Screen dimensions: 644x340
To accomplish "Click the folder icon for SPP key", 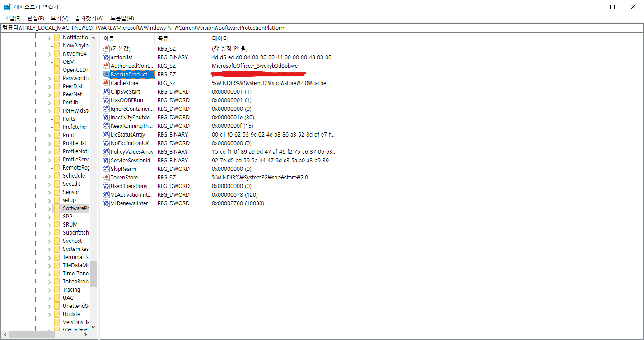I will 57,217.
